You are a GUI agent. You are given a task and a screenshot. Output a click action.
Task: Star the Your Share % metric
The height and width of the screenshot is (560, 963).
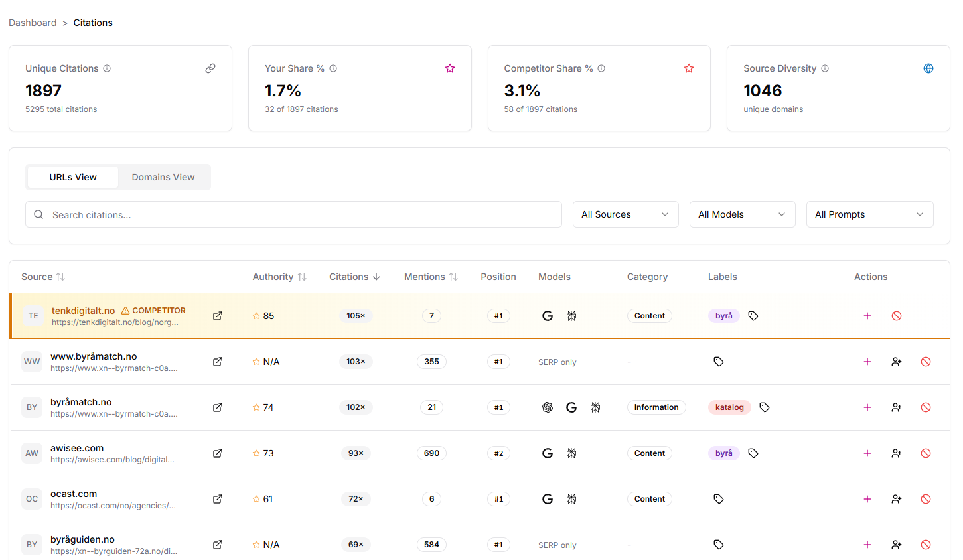(450, 68)
